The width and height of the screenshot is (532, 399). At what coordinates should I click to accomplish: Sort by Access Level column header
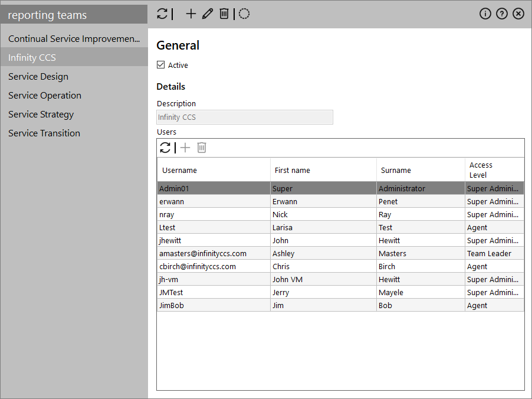coord(494,170)
